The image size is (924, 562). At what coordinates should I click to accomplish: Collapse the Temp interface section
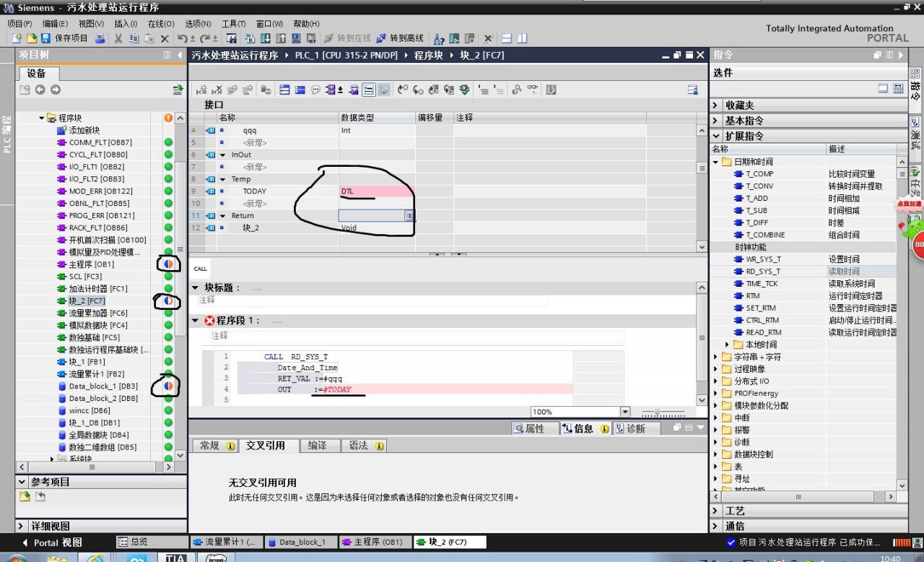(223, 179)
